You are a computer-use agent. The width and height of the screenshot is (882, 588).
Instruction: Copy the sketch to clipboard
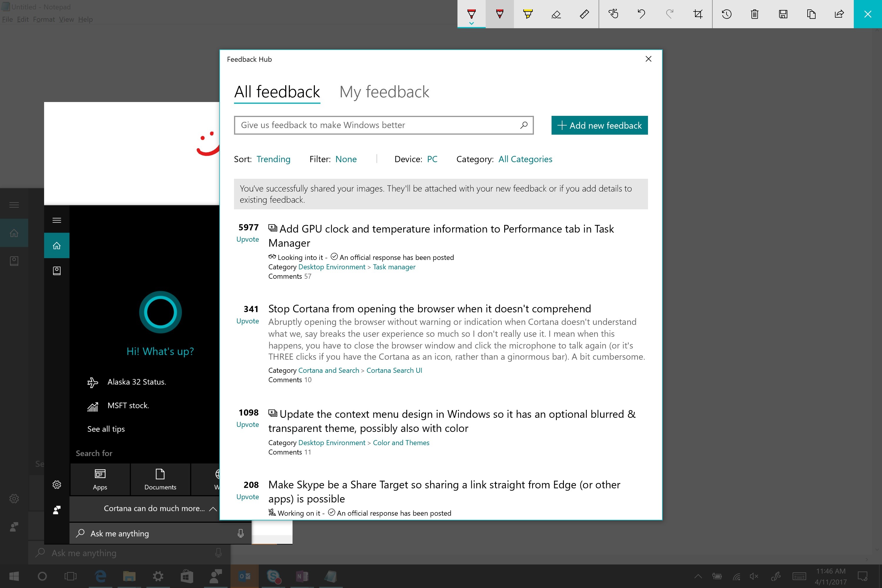(811, 14)
